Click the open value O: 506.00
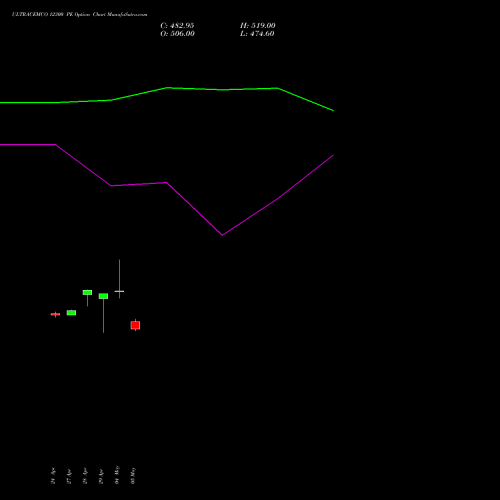Image resolution: width=500 pixels, height=500 pixels. (177, 34)
